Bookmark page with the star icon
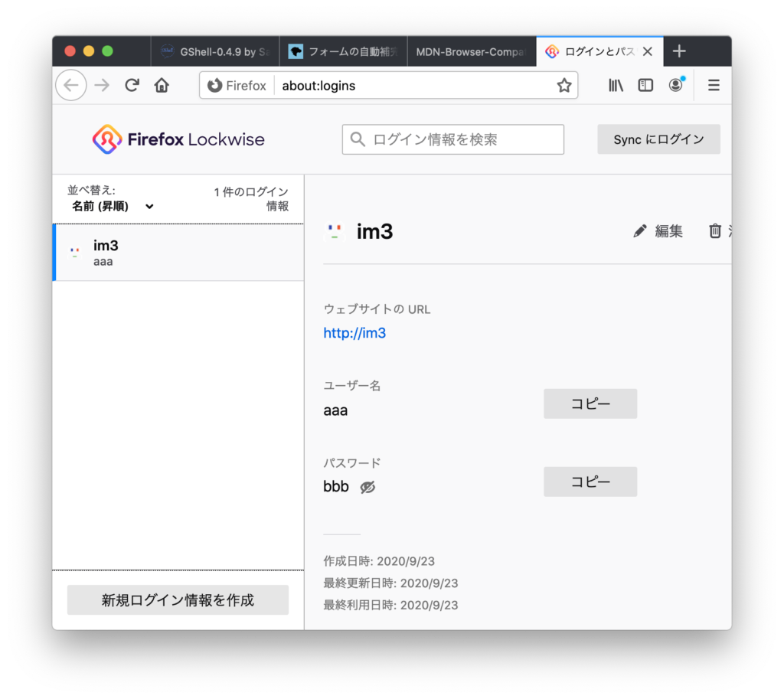The width and height of the screenshot is (784, 699). point(564,86)
